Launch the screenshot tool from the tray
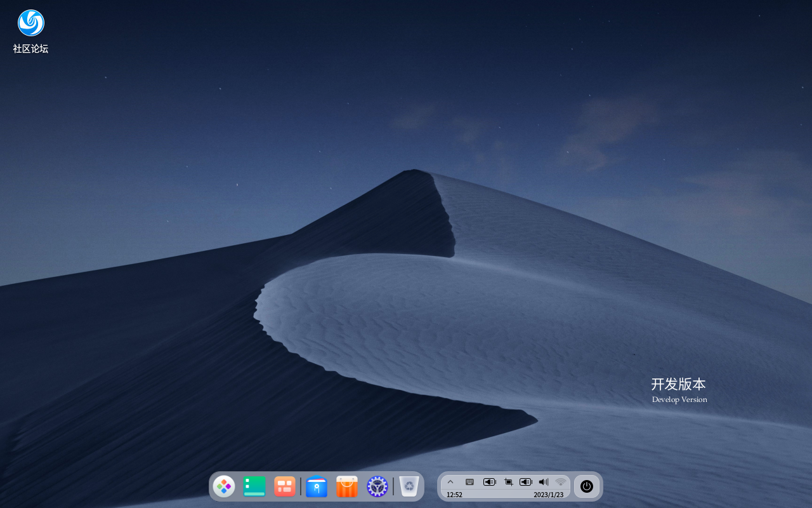 [508, 481]
